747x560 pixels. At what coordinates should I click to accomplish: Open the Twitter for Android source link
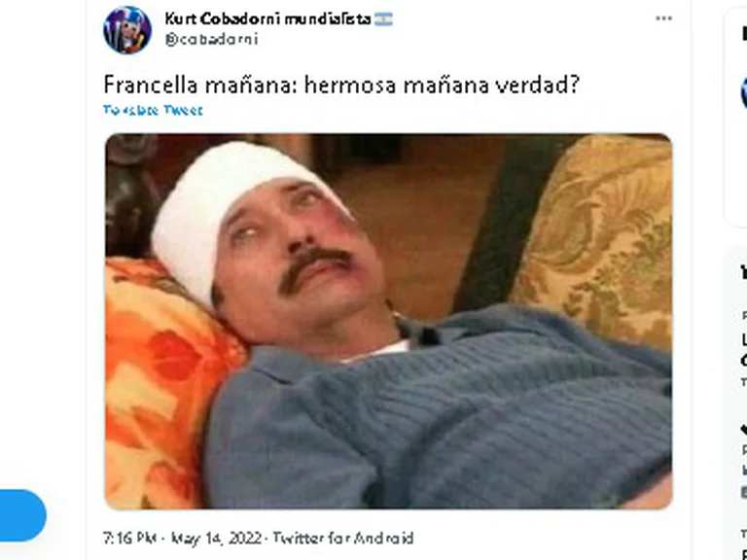pos(343,538)
